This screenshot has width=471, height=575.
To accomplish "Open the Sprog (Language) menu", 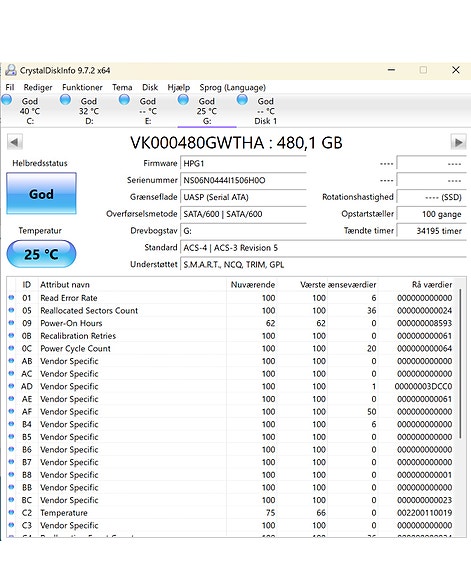I will tap(233, 87).
